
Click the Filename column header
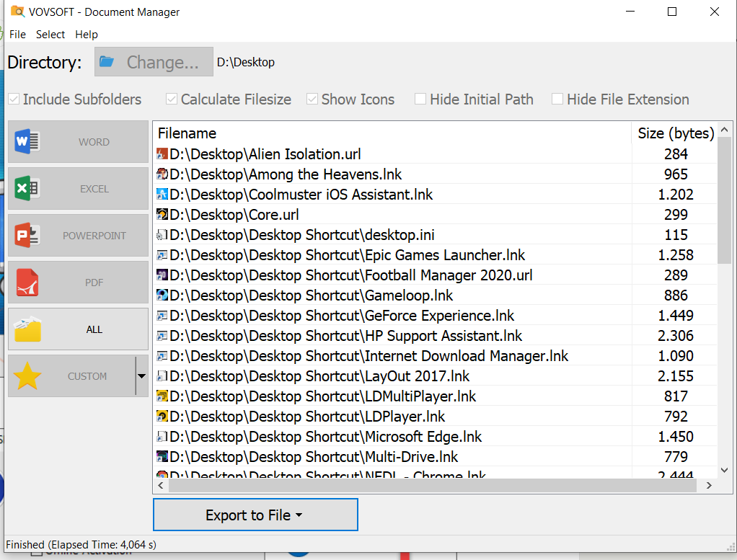coord(392,133)
